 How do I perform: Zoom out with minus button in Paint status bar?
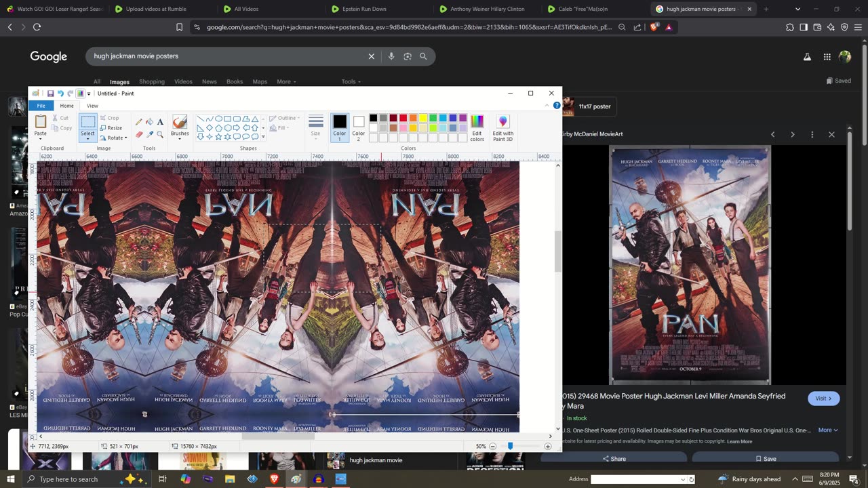(492, 447)
